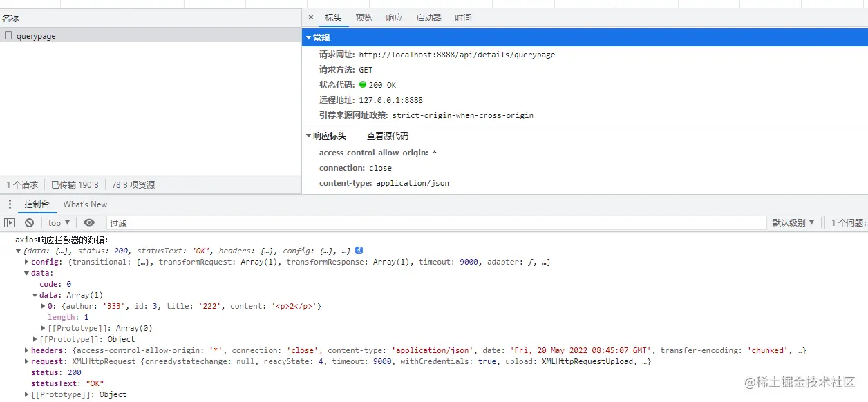This screenshot has height=402, width=868.
Task: Open the 时间 tab
Action: 463,18
